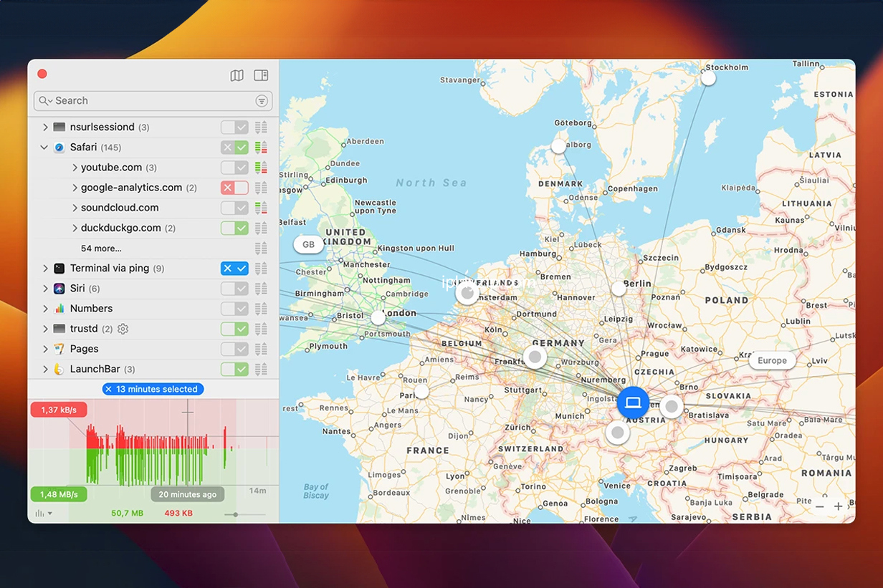Toggle the allow/deny switch for Siri
Image resolution: width=883 pixels, height=588 pixels.
(234, 289)
